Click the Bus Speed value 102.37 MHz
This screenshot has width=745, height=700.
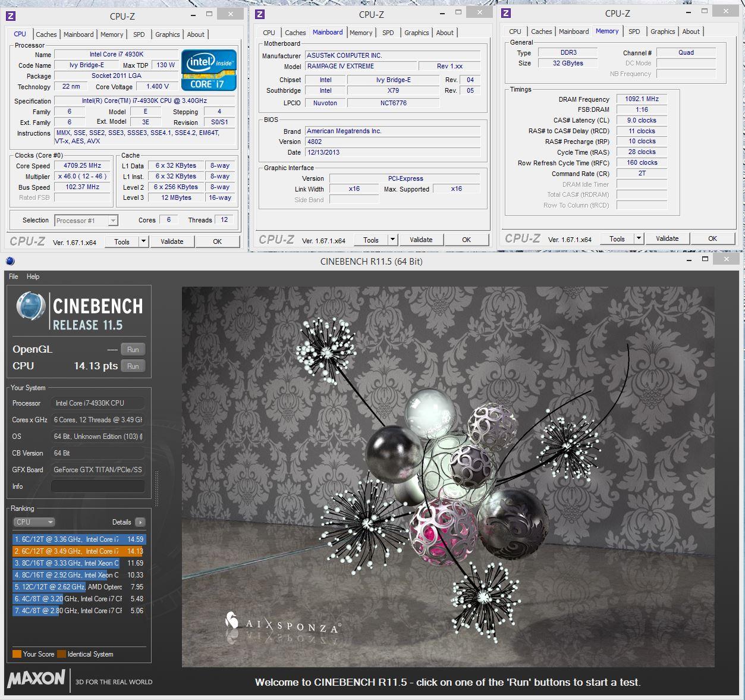[x=83, y=187]
